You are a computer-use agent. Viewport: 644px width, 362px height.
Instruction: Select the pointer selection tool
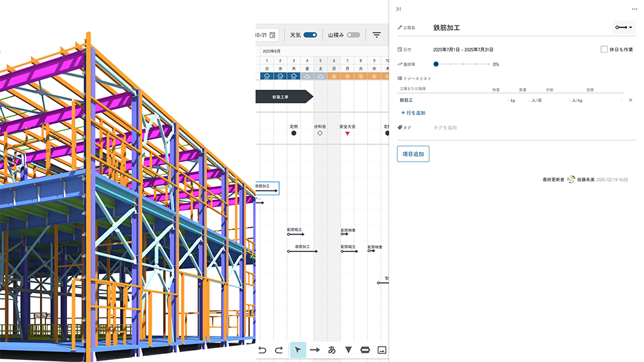[298, 350]
